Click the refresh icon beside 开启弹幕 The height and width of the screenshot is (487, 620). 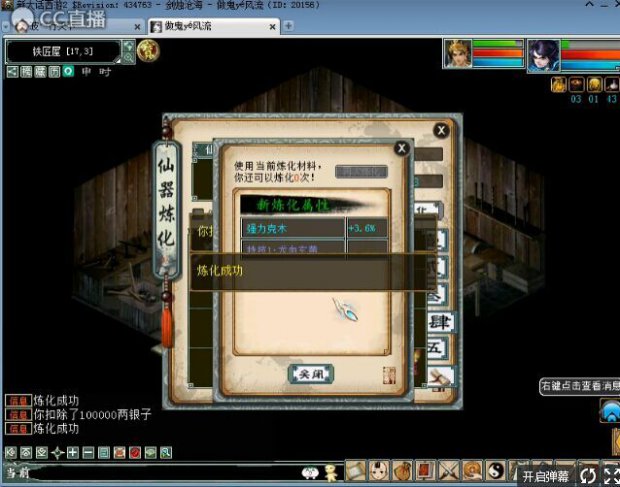[x=588, y=476]
